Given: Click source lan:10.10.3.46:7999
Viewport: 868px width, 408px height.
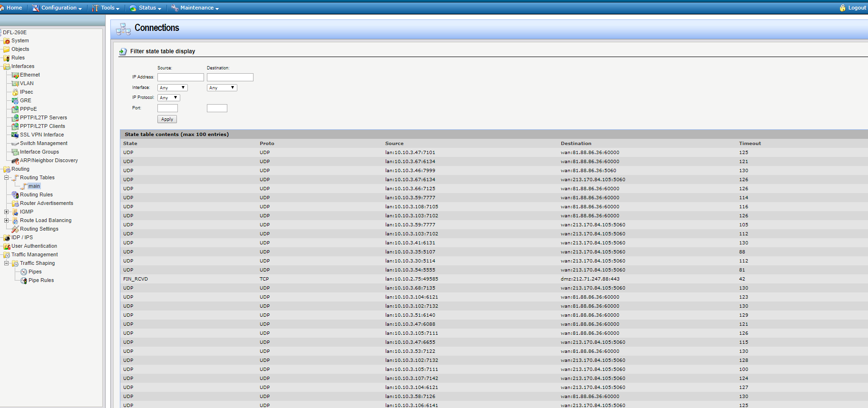Looking at the screenshot, I should 410,171.
